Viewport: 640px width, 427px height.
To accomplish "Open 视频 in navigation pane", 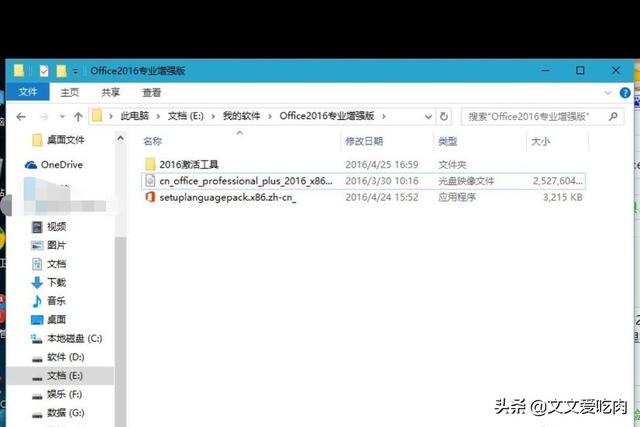I will [56, 227].
